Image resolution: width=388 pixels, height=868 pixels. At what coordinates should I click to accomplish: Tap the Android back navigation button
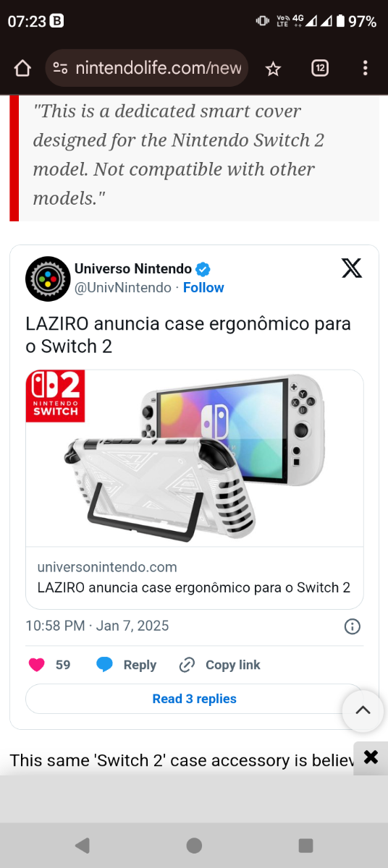(x=83, y=845)
